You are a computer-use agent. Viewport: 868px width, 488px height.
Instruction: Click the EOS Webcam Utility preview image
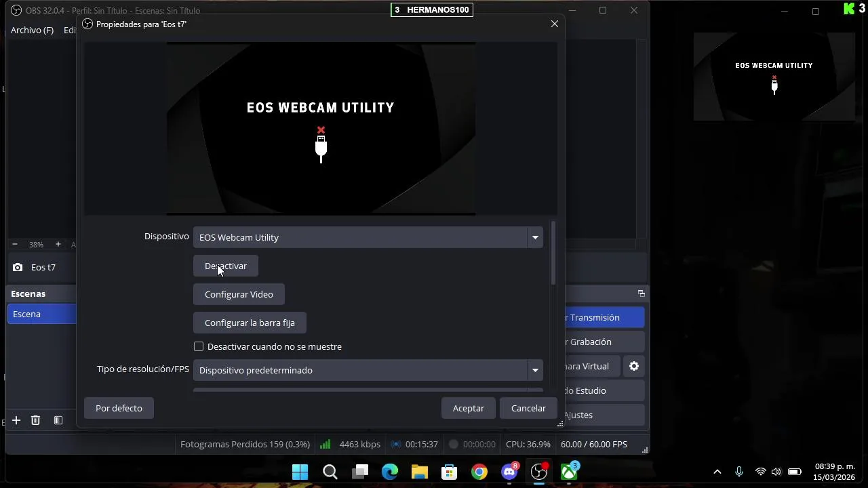pos(321,129)
